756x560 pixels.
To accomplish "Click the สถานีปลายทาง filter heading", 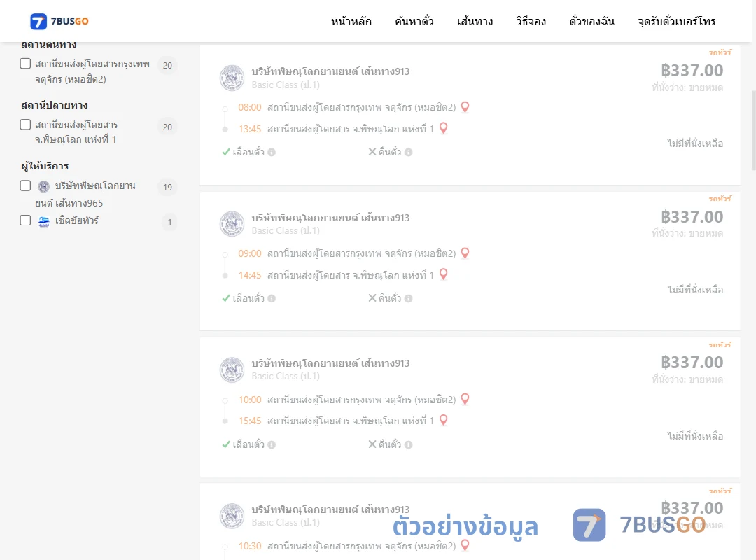I will (x=55, y=105).
